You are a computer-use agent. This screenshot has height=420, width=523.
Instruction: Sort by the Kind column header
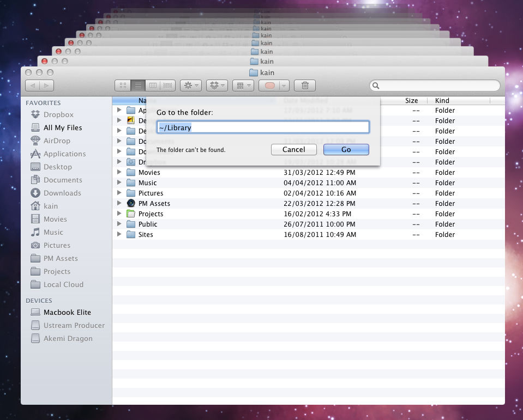[442, 101]
